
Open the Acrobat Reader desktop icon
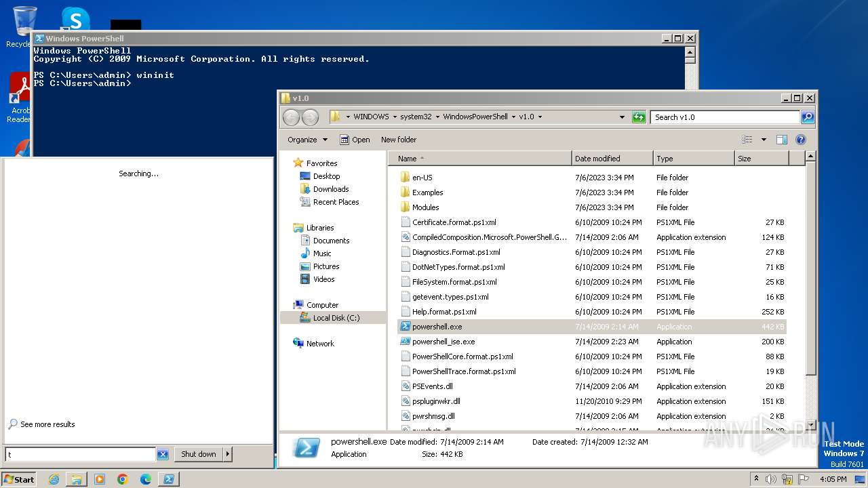(x=20, y=98)
